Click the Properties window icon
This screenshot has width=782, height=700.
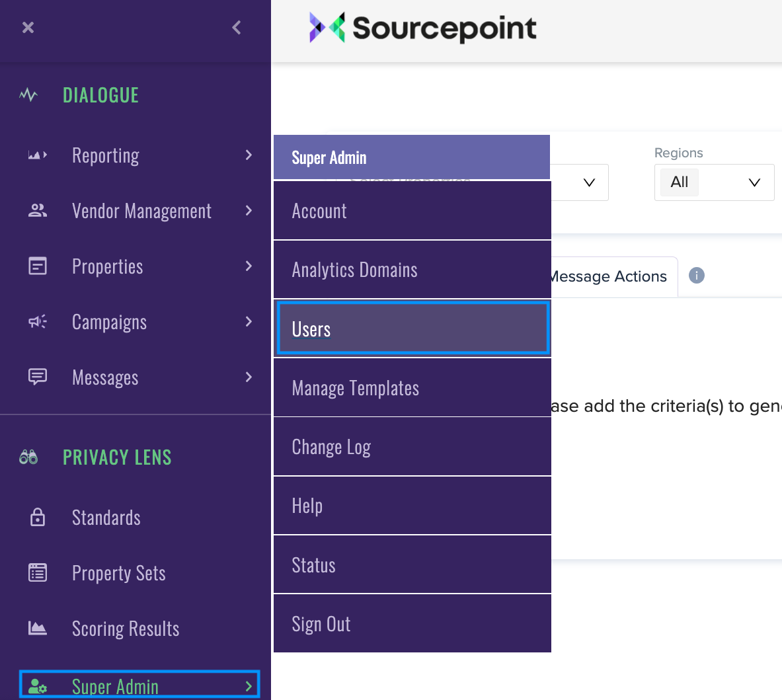38,266
